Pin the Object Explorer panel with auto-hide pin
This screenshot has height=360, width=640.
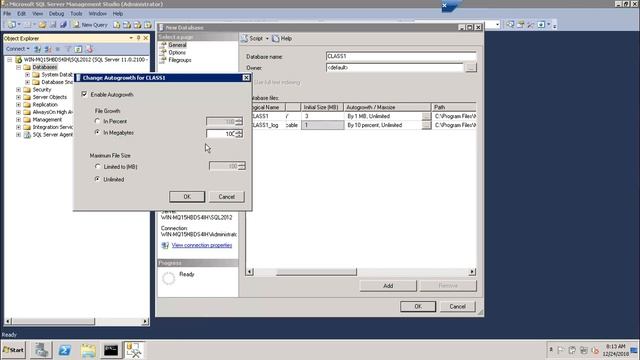pos(138,38)
